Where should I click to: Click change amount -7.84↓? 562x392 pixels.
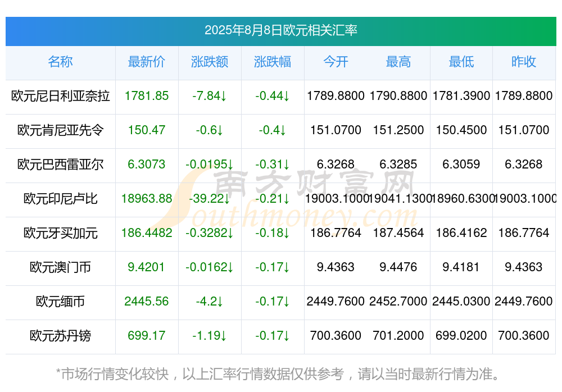coord(209,95)
